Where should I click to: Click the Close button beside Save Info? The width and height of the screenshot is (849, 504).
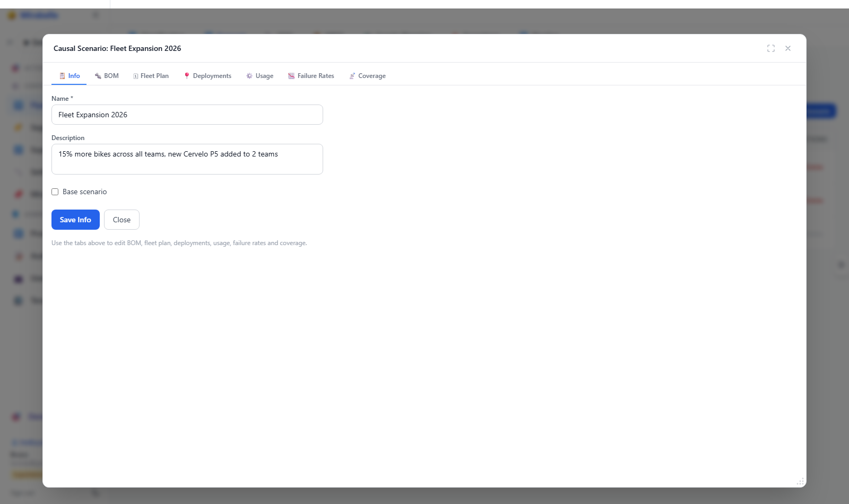[x=122, y=220]
